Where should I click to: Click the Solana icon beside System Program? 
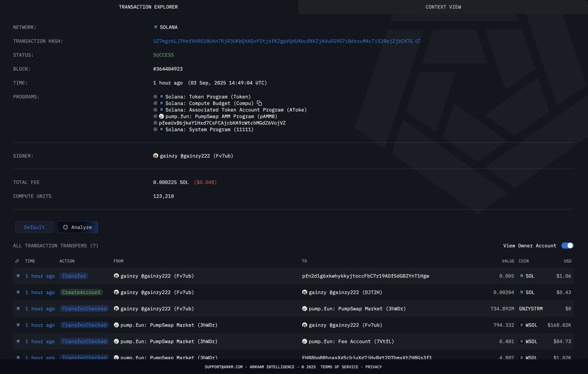coord(161,129)
